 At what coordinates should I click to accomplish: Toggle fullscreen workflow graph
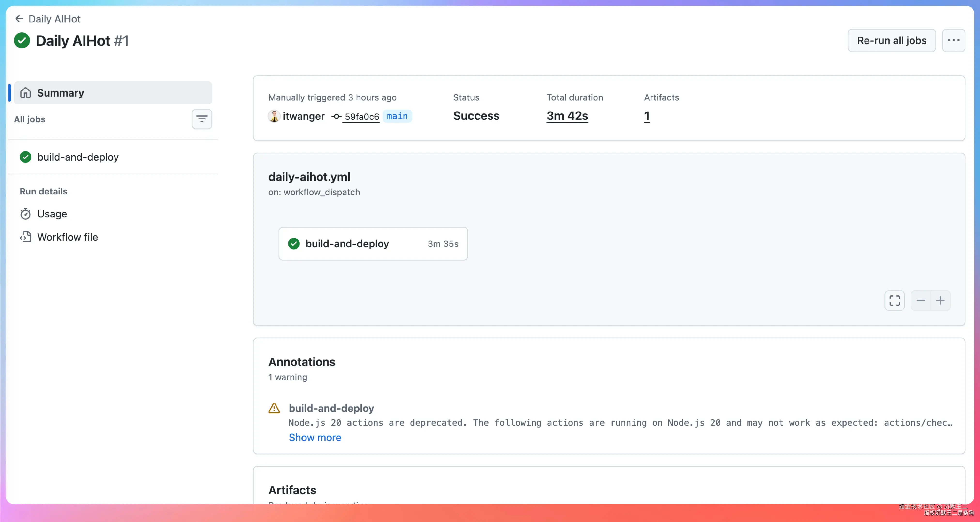(x=894, y=300)
